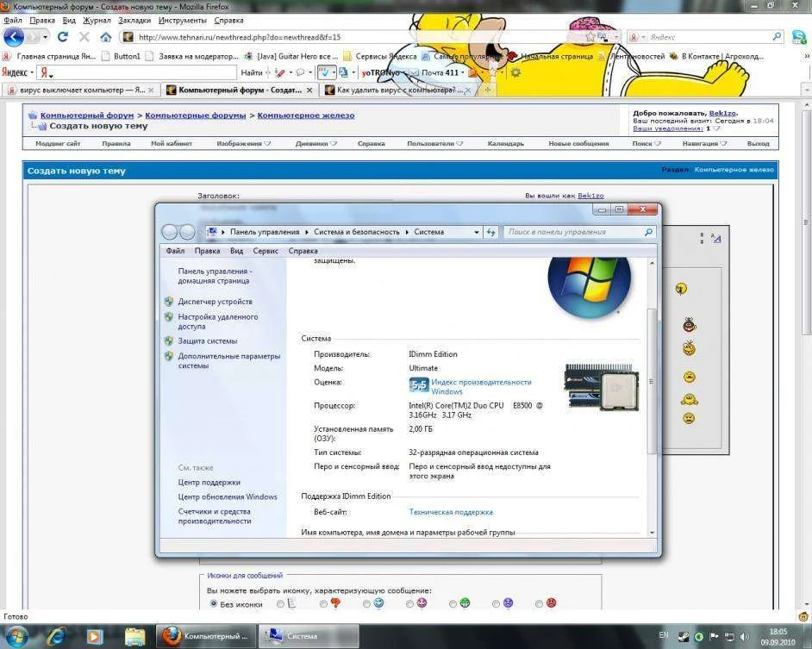Image resolution: width=812 pixels, height=649 pixels.
Task: Select the pink smiley post icon radio
Action: click(x=409, y=603)
